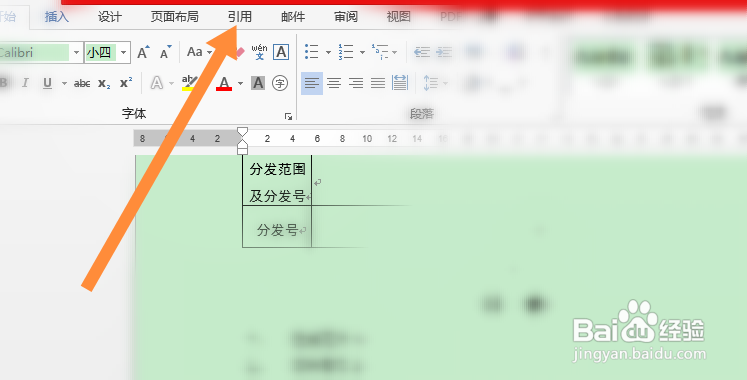Align text right
This screenshot has height=380, width=747.
point(356,83)
